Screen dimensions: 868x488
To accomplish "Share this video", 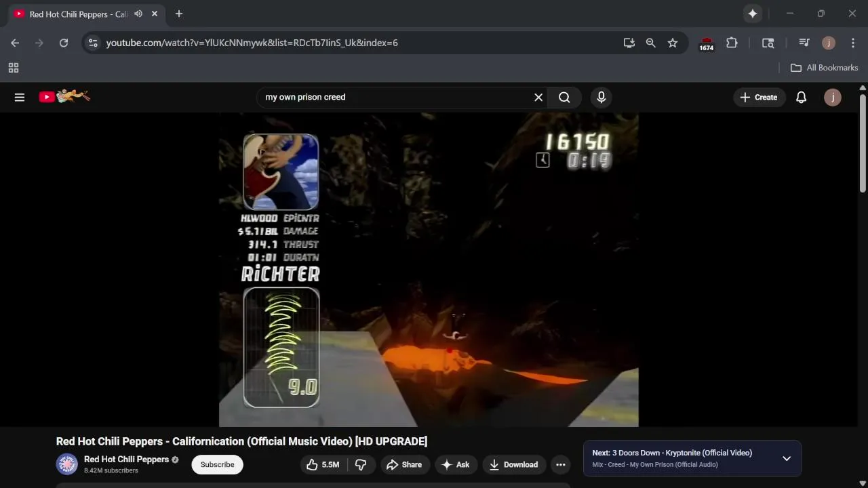I will [404, 464].
